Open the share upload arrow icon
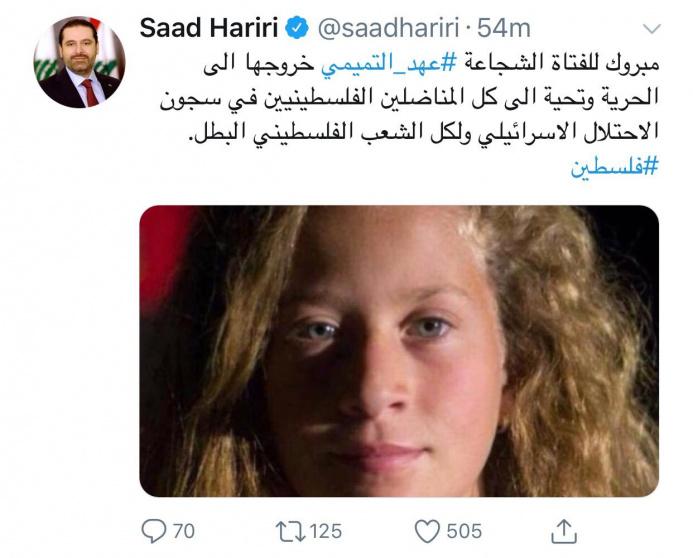The width and height of the screenshot is (693, 558). 564,531
